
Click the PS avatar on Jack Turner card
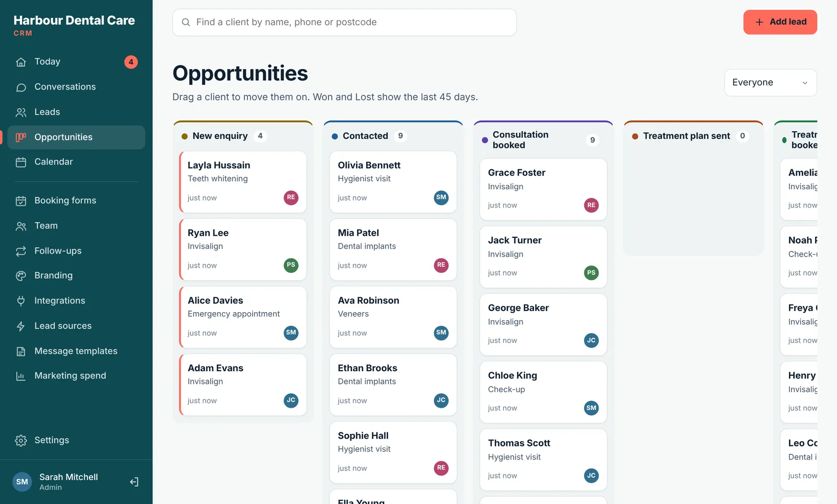pos(591,273)
